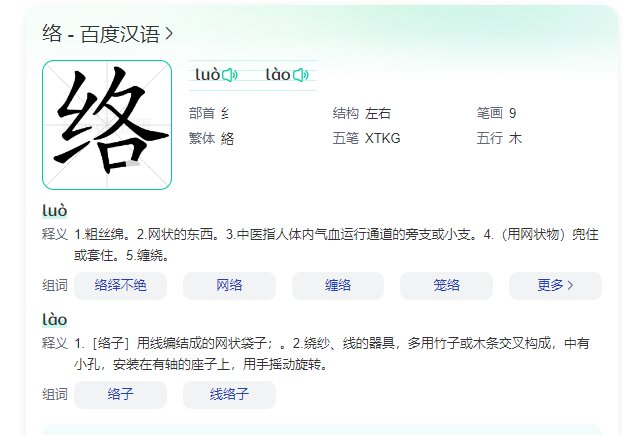Click the luò section heading
This screenshot has width=623, height=435.
[54, 211]
